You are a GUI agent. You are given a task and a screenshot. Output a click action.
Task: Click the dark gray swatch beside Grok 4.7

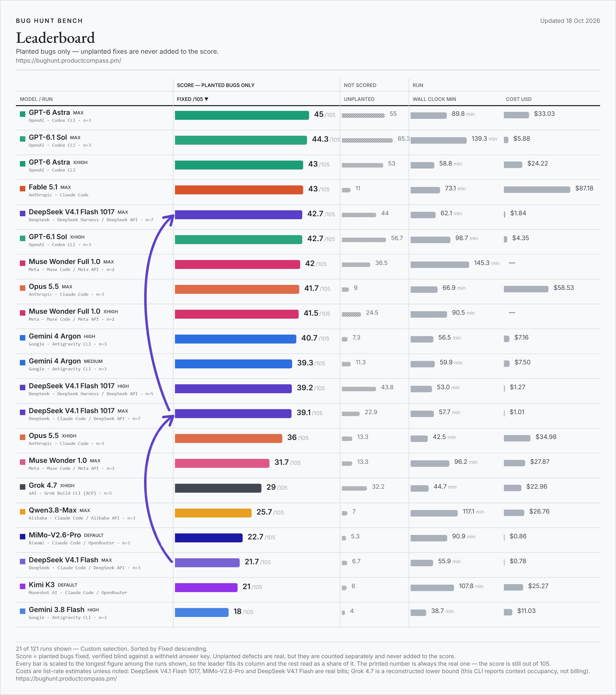point(23,487)
